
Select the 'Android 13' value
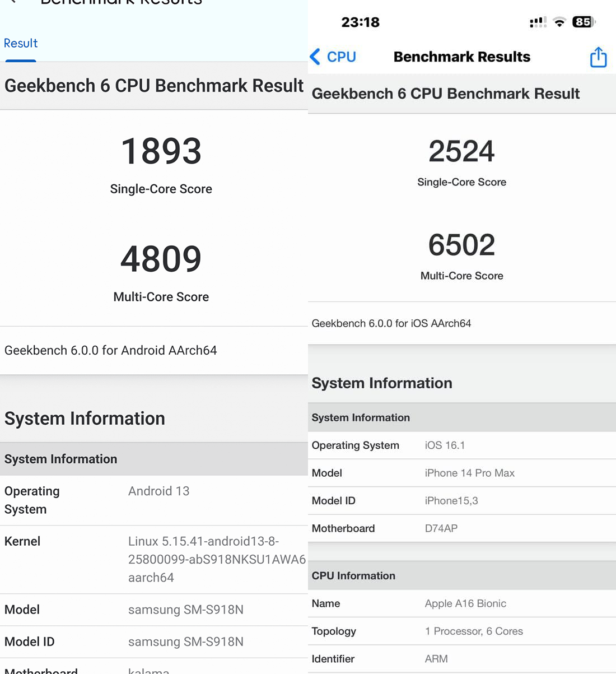click(159, 491)
